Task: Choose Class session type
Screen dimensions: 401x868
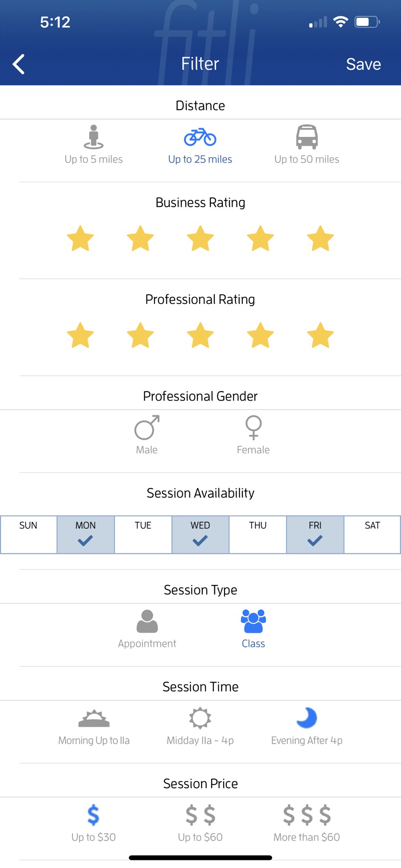Action: pos(253,622)
